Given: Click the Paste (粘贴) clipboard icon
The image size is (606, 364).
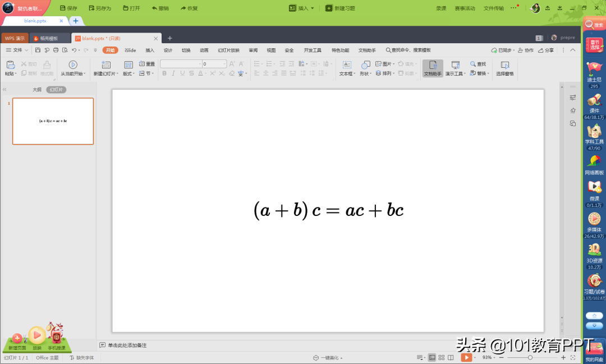Looking at the screenshot, I should pos(11,65).
